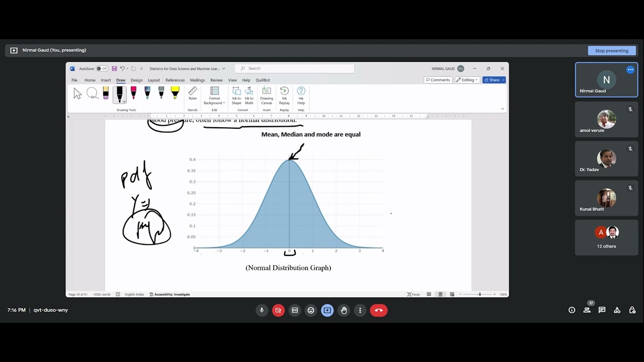Open more options in the meeting bar
644x362 pixels.
pos(360,310)
